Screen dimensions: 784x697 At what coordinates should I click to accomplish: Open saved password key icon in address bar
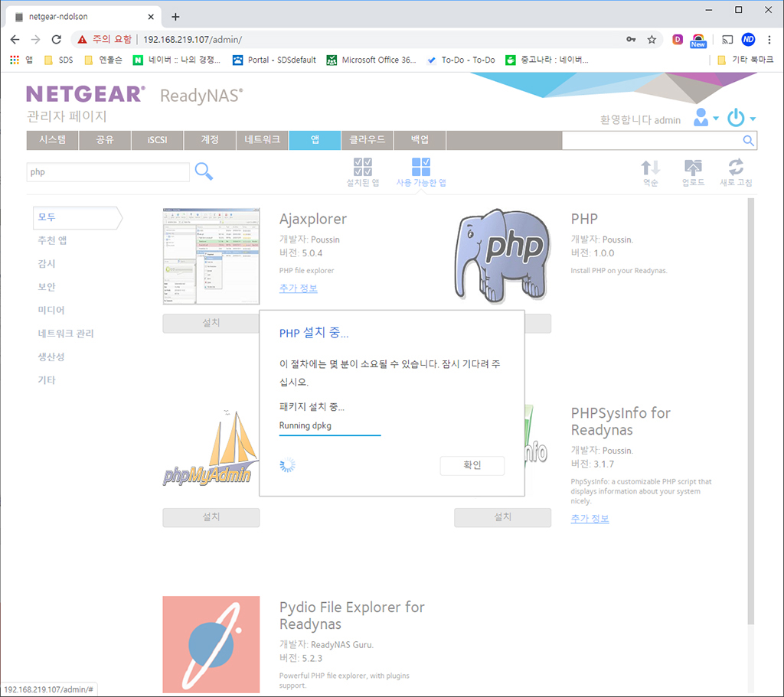click(x=631, y=40)
